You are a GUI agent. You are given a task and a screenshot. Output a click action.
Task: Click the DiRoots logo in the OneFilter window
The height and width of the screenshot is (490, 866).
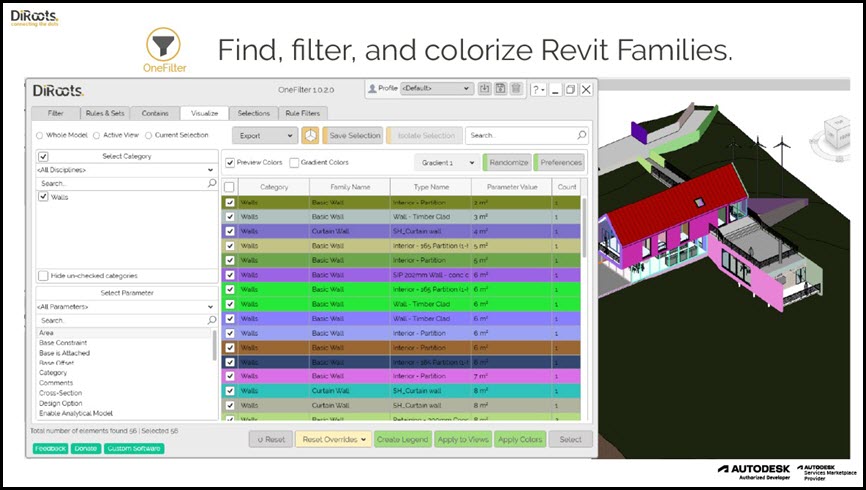coord(58,91)
